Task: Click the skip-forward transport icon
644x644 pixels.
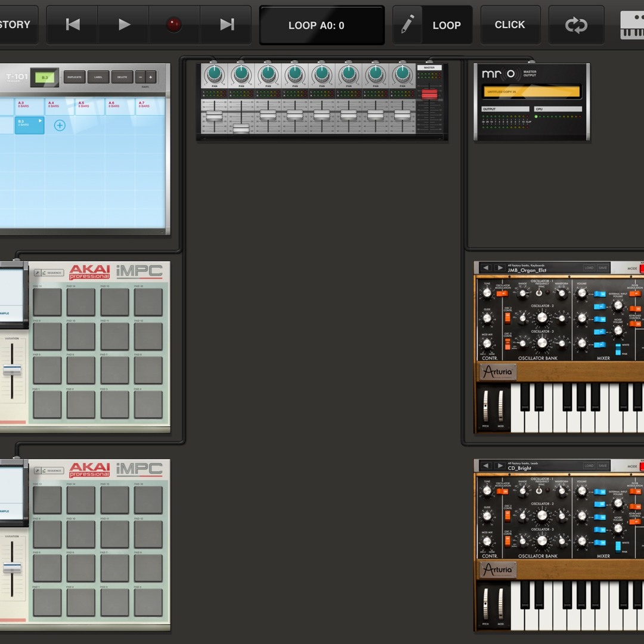Action: [227, 25]
